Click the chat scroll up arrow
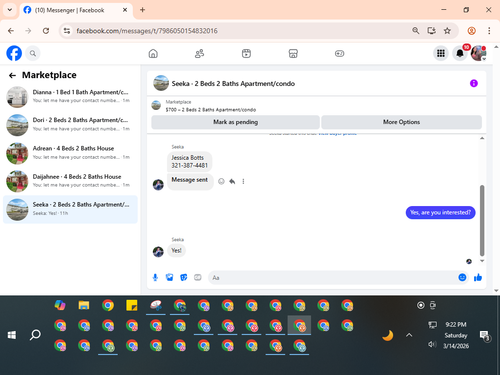The width and height of the screenshot is (500, 375). click(x=482, y=138)
